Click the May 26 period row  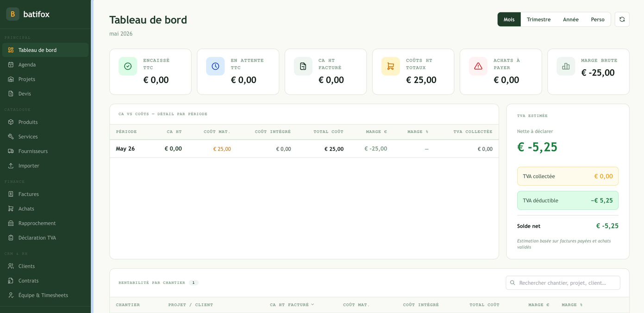[x=304, y=149]
